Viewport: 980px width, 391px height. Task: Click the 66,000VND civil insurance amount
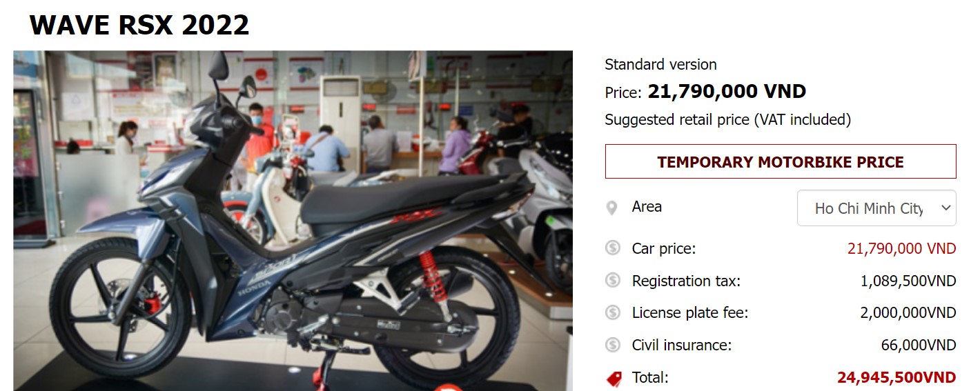click(x=919, y=345)
